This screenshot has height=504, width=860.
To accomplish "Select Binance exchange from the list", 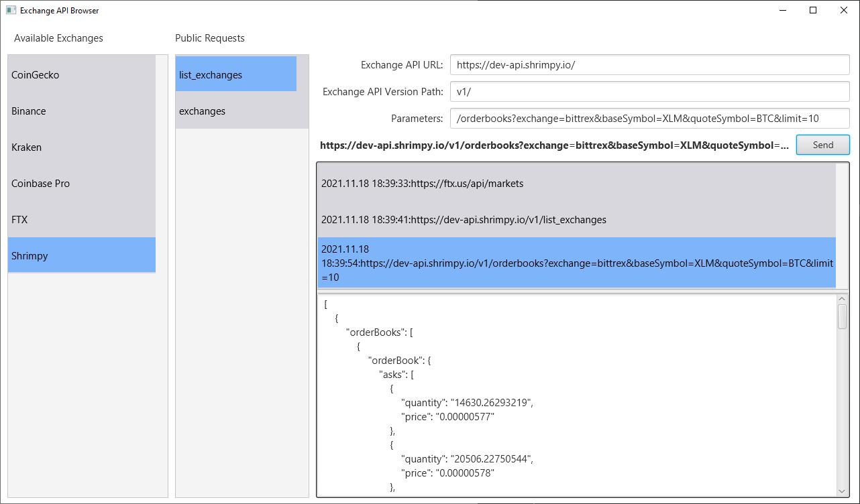I will (81, 111).
